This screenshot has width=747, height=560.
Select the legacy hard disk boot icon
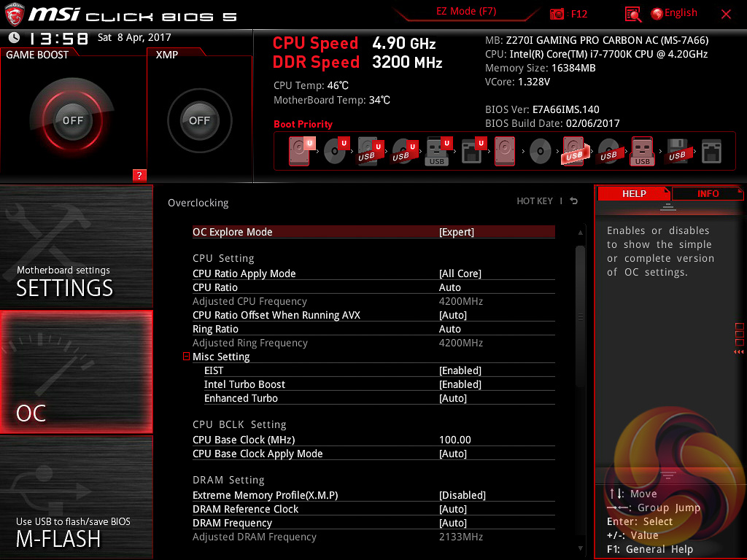coord(505,152)
